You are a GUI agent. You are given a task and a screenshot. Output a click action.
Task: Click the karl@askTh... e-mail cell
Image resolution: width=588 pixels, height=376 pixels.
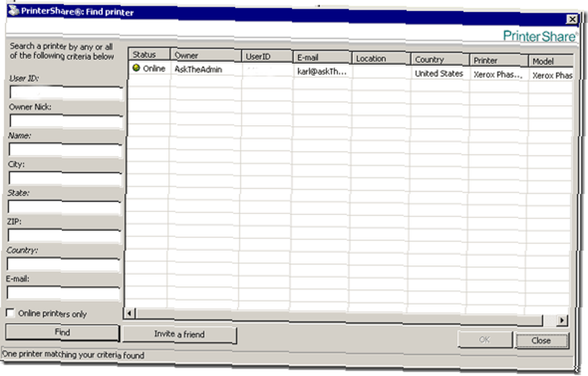pos(322,72)
